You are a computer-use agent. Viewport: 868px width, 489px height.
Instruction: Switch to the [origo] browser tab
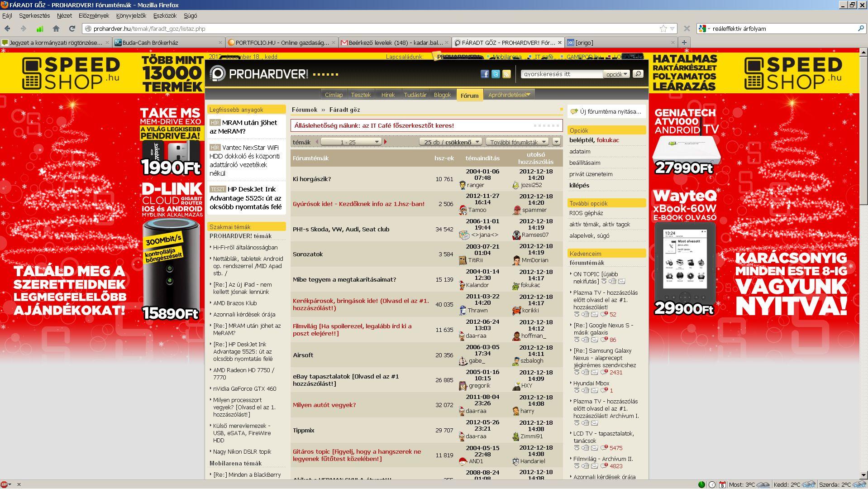tap(621, 43)
